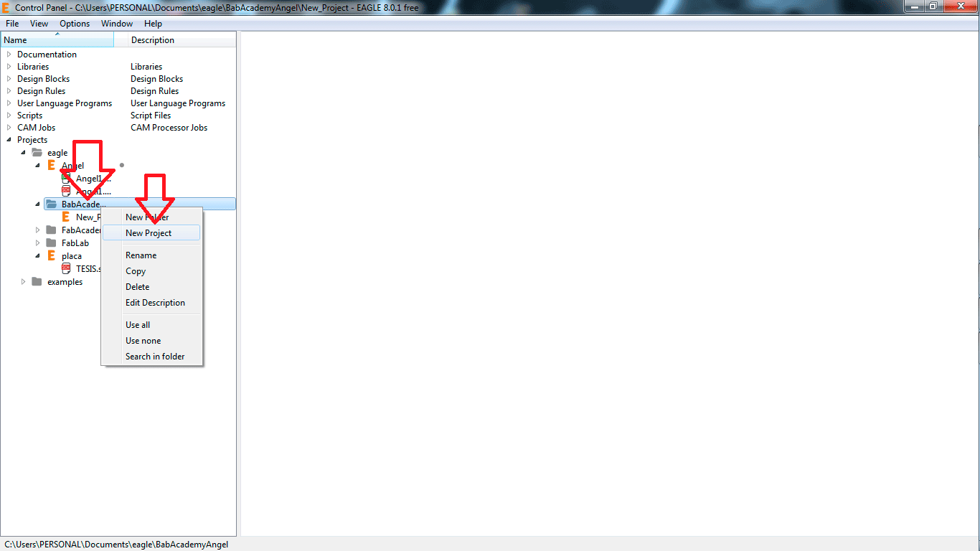
Task: Click the EAGLE logo in the title bar
Action: tap(6, 7)
